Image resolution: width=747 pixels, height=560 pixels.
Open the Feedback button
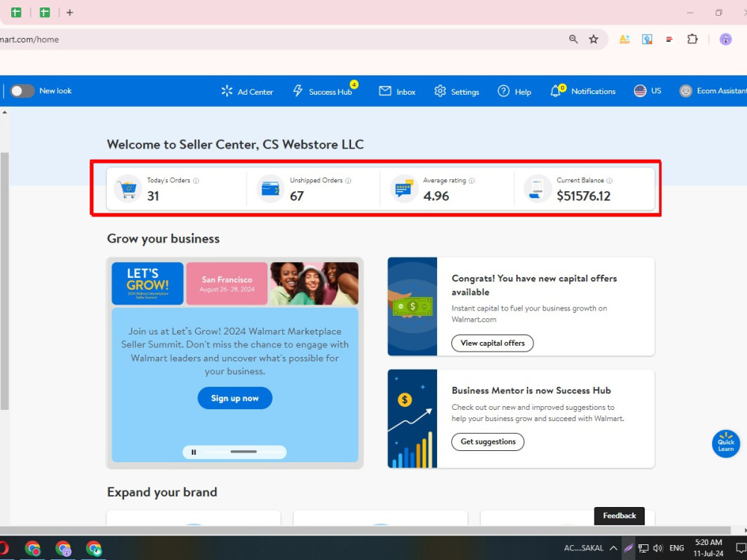click(619, 516)
